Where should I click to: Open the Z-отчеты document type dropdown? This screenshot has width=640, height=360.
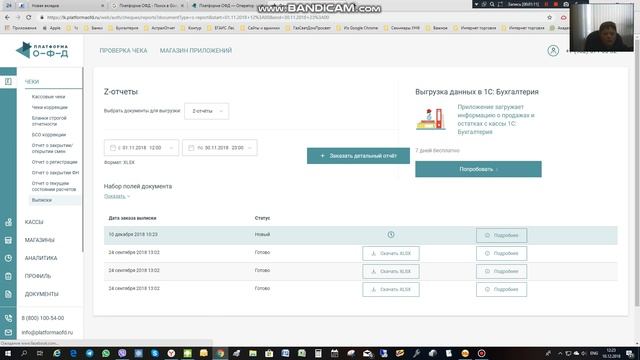(x=207, y=111)
